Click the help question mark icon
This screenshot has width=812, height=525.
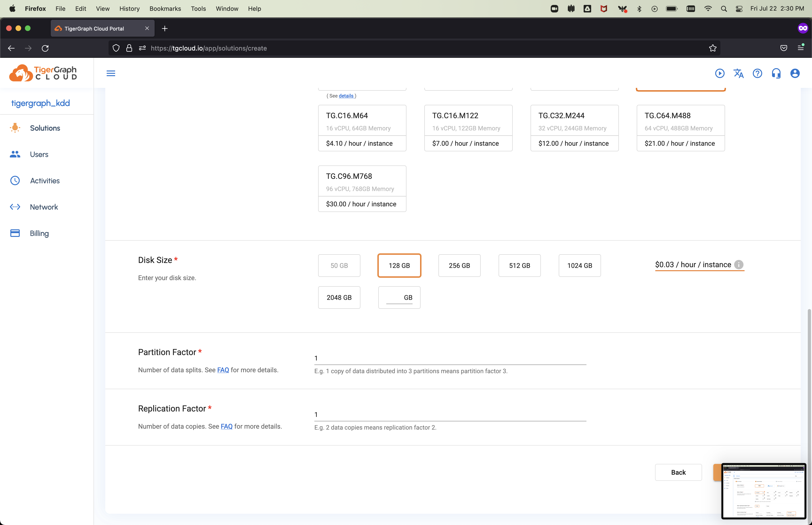coord(757,73)
